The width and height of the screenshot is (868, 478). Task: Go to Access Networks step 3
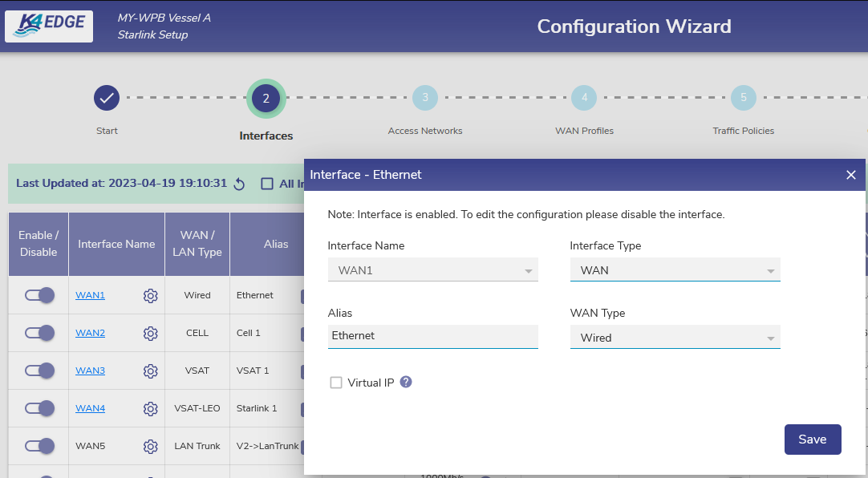coord(425,99)
